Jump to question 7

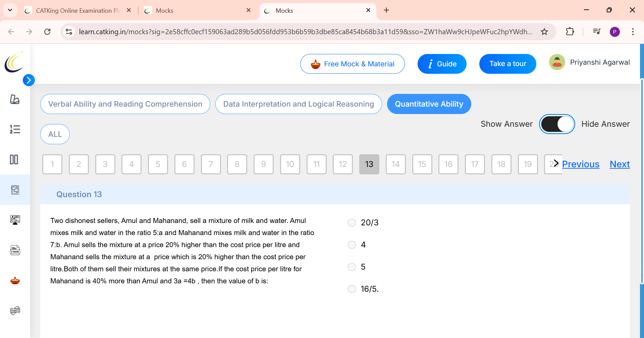(211, 164)
